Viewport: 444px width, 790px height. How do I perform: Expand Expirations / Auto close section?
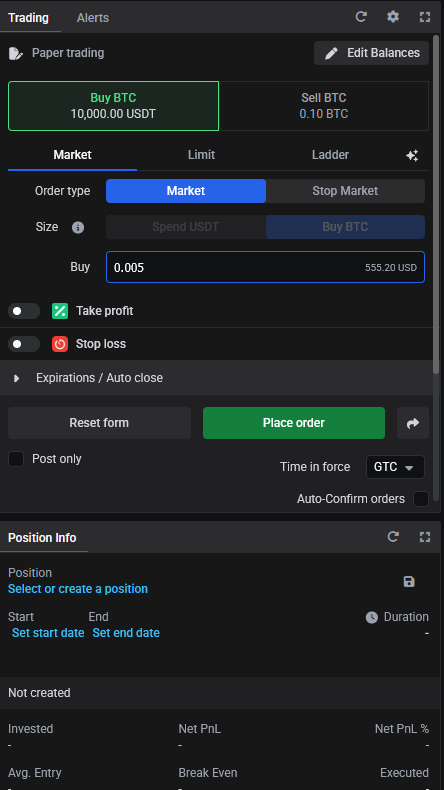click(x=217, y=378)
